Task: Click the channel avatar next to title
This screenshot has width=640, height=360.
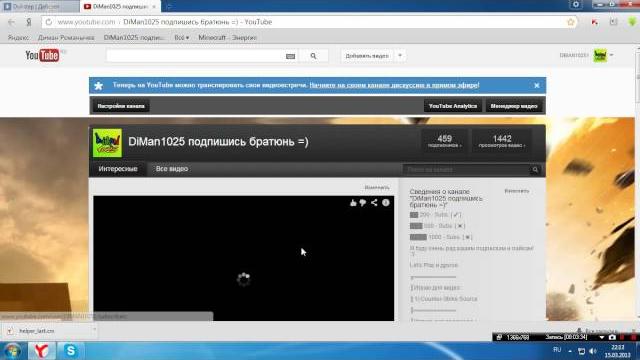Action: [107, 143]
